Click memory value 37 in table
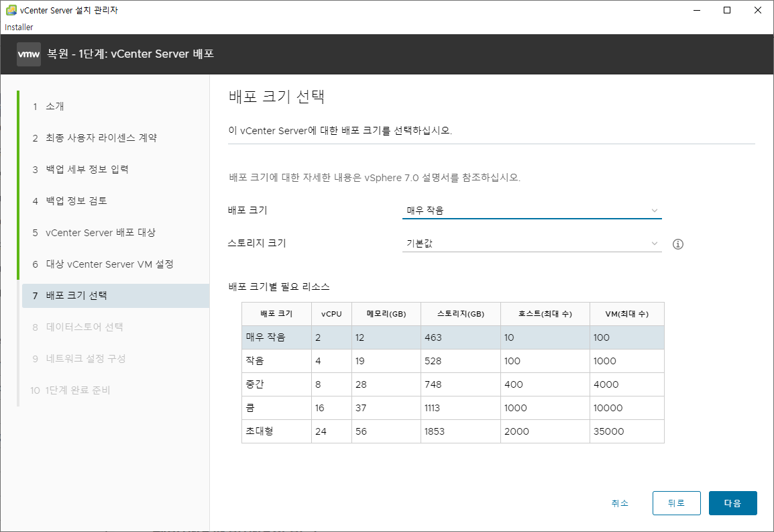 click(361, 408)
